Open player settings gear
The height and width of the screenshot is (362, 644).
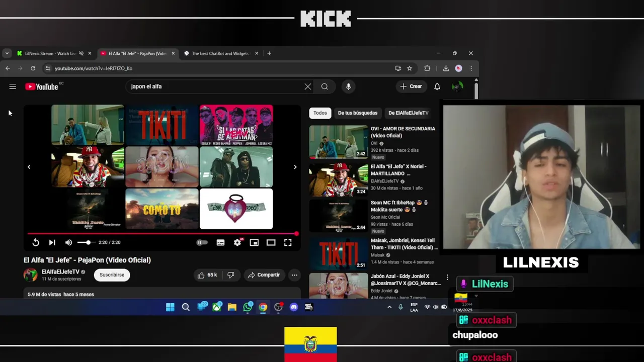pos(237,242)
